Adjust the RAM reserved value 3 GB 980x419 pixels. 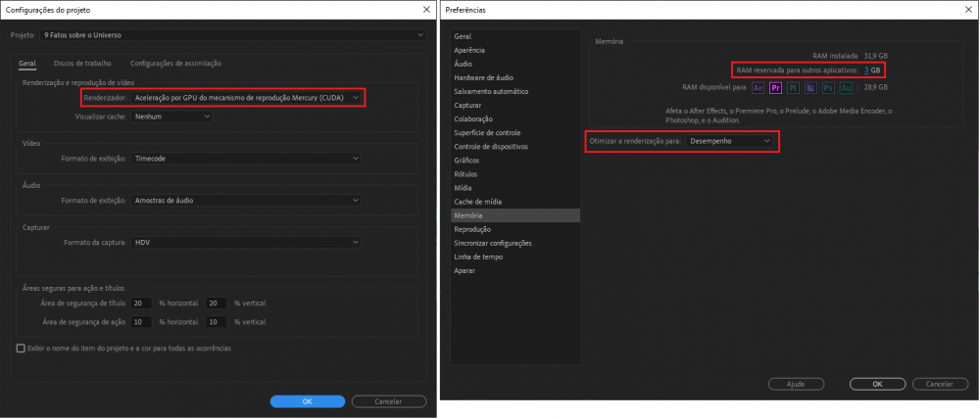click(x=867, y=70)
